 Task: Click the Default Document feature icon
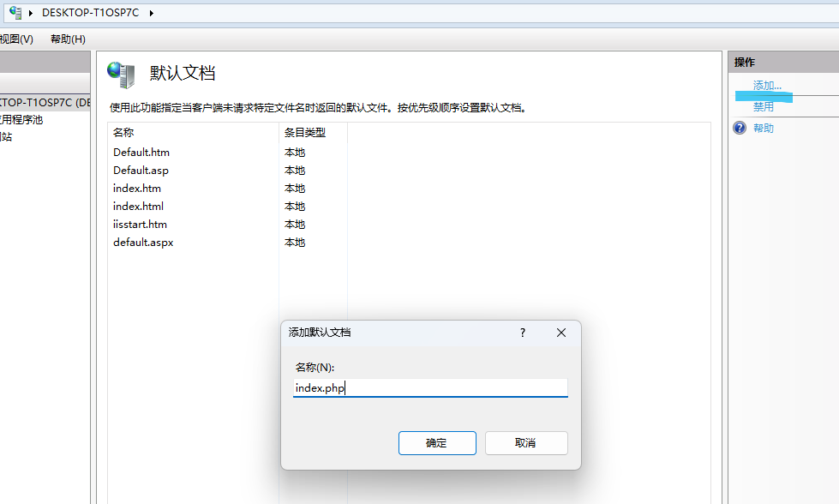pos(121,75)
